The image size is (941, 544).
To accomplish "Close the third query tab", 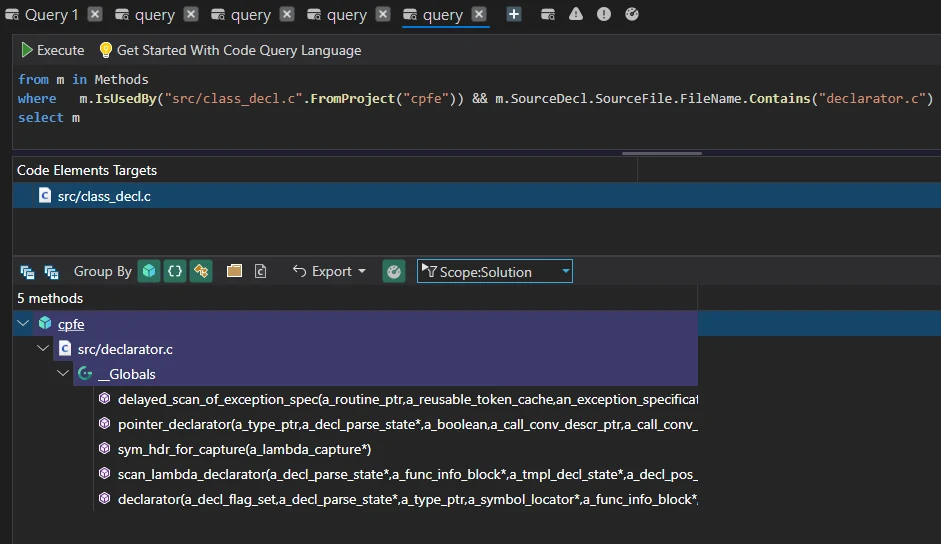I will [x=287, y=14].
